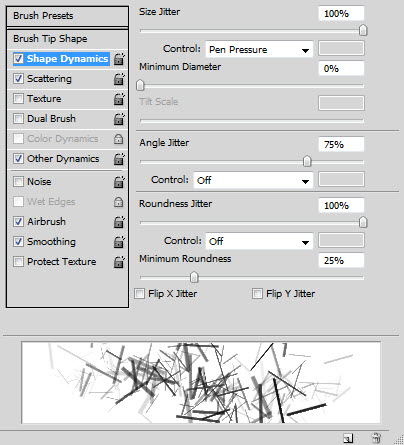This screenshot has height=445, width=404.
Task: Open Size Jitter Control dropdown (Pen Pressure)
Action: point(259,50)
